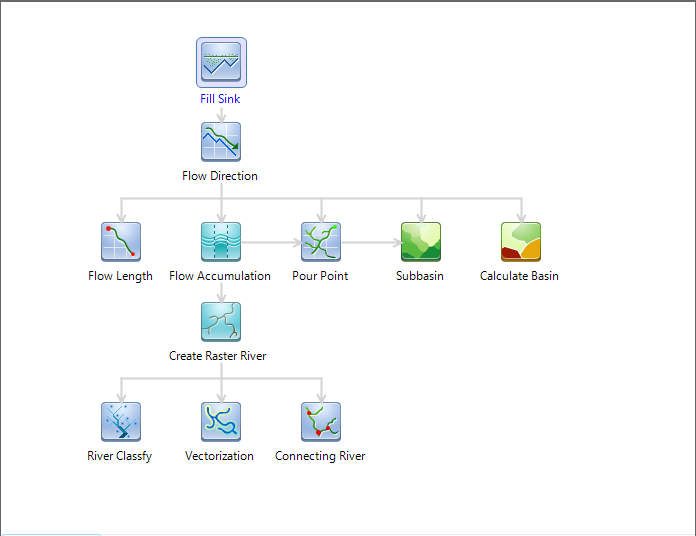Open the Flow Length tool icon
The width and height of the screenshot is (696, 536).
point(121,242)
